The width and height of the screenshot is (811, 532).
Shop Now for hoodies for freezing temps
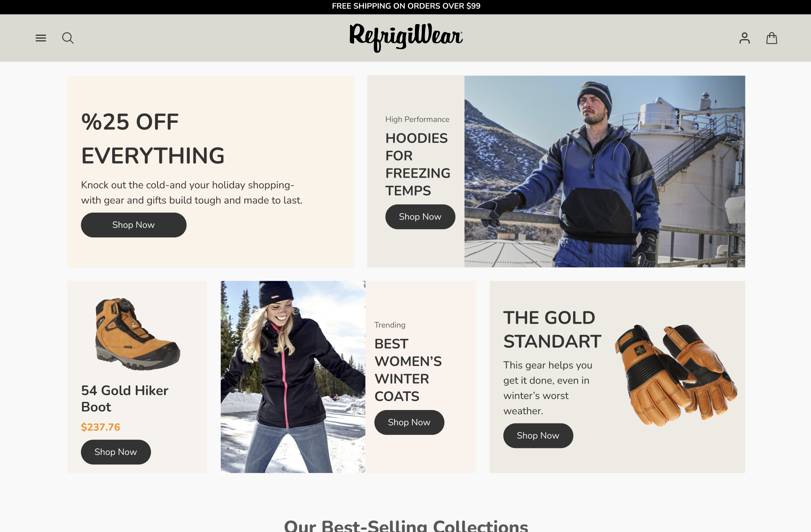click(420, 217)
